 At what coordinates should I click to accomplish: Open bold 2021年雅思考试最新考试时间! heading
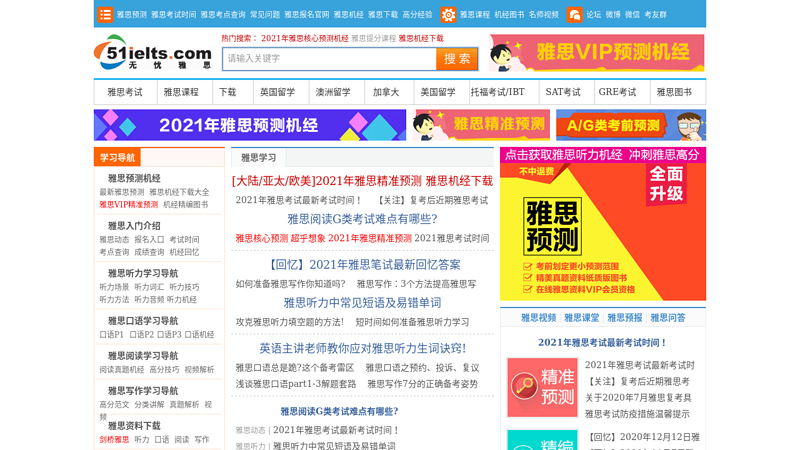(602, 342)
